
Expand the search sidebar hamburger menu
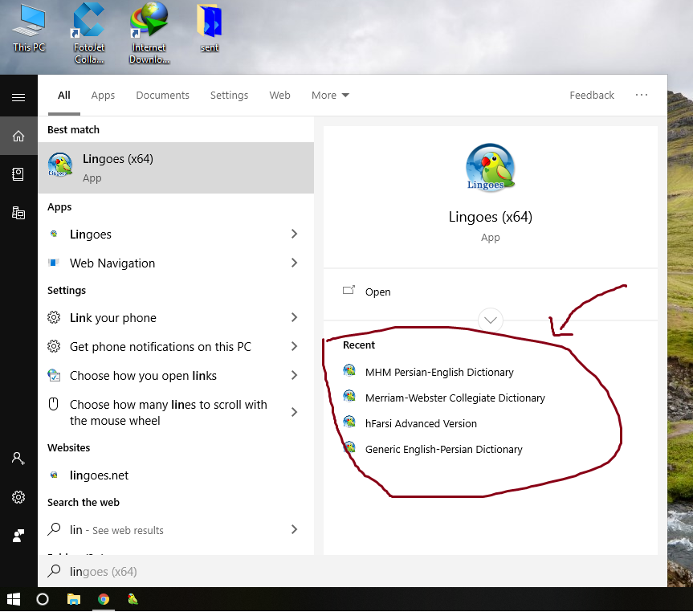point(18,97)
